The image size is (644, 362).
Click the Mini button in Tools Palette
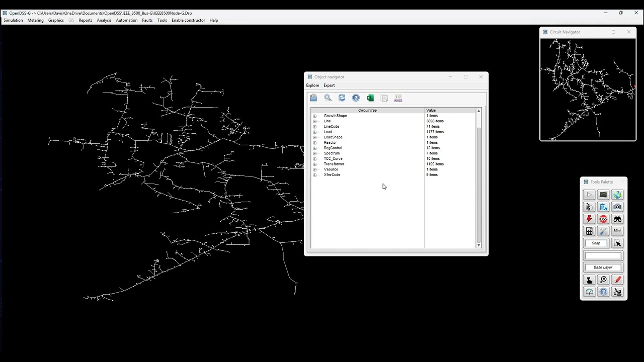click(x=617, y=231)
